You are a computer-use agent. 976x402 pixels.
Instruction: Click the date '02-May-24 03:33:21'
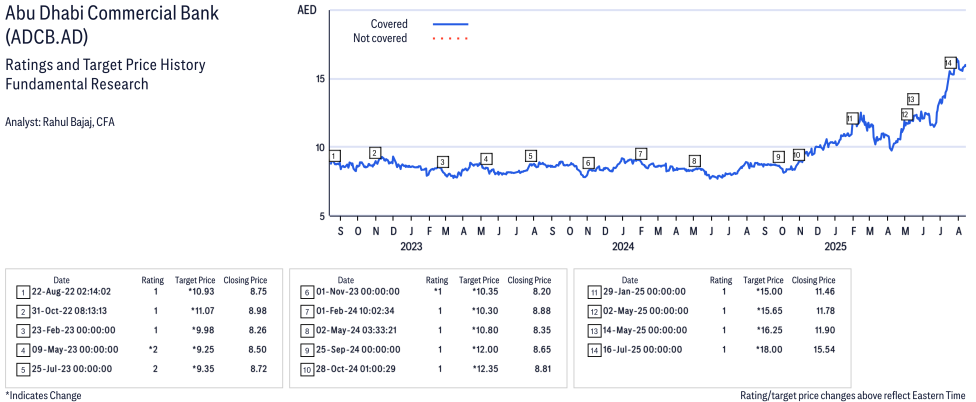(x=357, y=330)
